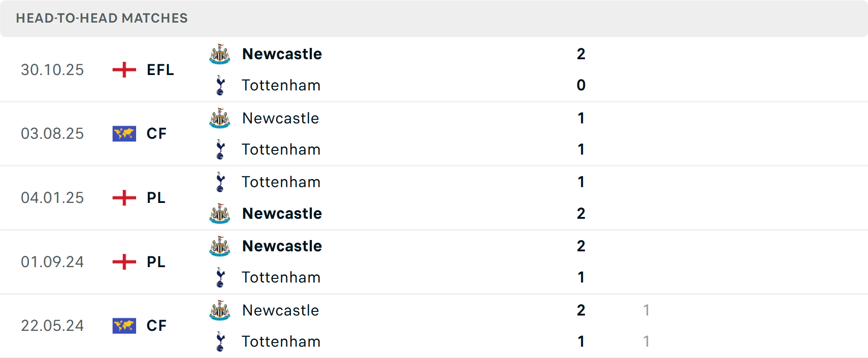The height and width of the screenshot is (358, 868).
Task: Click the Newcastle crest in the 30.10.25 row
Action: point(219,54)
